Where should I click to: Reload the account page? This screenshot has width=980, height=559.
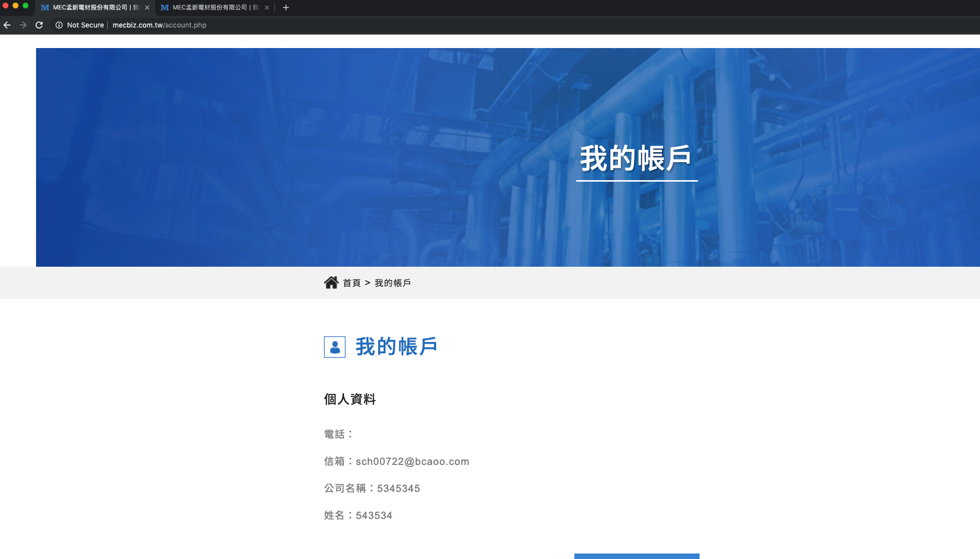[x=39, y=25]
